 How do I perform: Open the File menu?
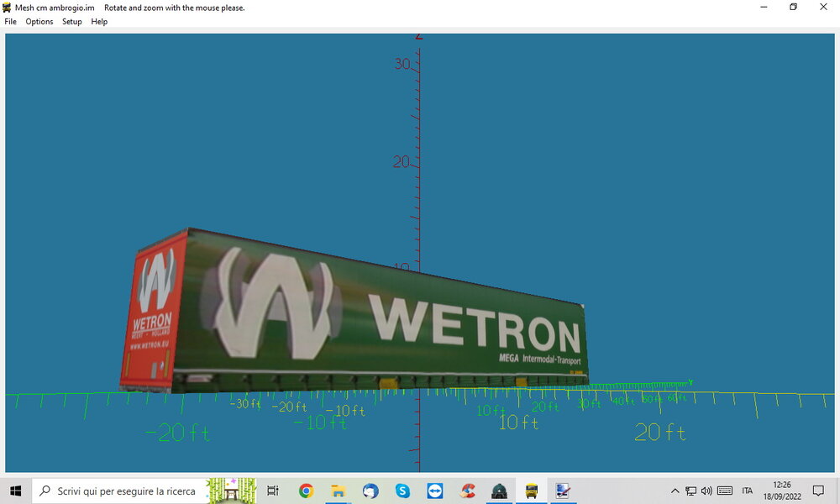pos(10,22)
